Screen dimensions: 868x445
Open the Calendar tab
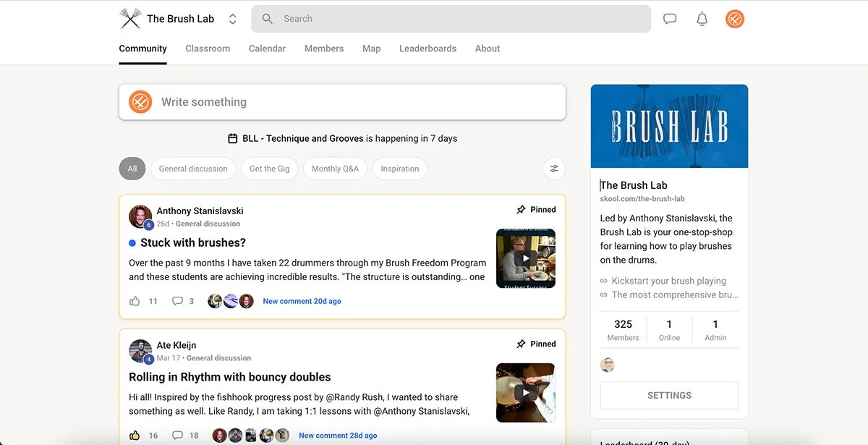(267, 48)
